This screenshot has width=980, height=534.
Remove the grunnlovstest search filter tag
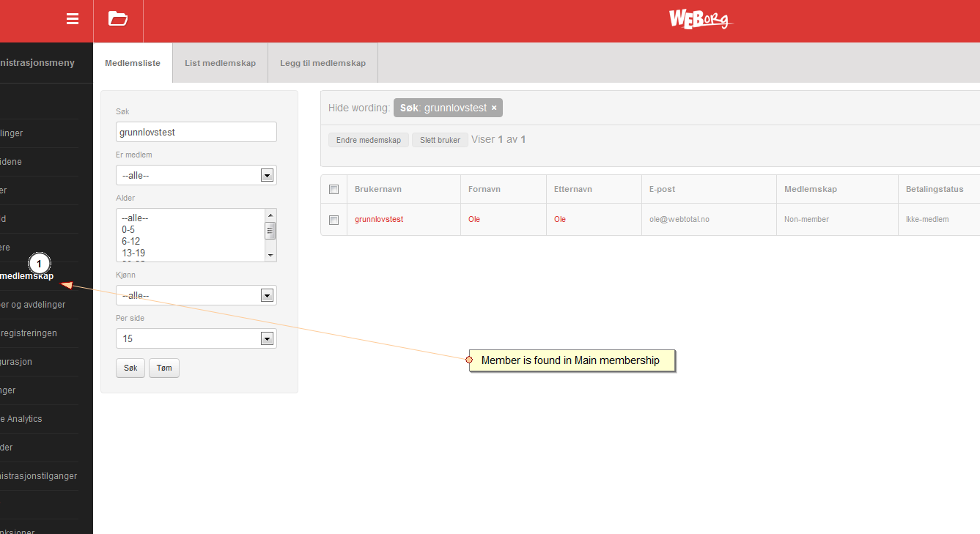click(x=494, y=108)
